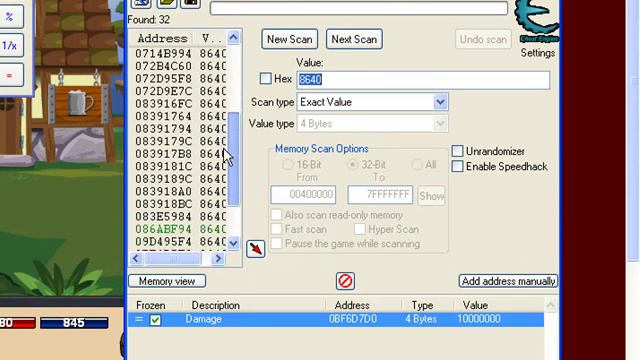Enable the Unrandomizer checkbox
This screenshot has width=640, height=360.
pyautogui.click(x=457, y=151)
